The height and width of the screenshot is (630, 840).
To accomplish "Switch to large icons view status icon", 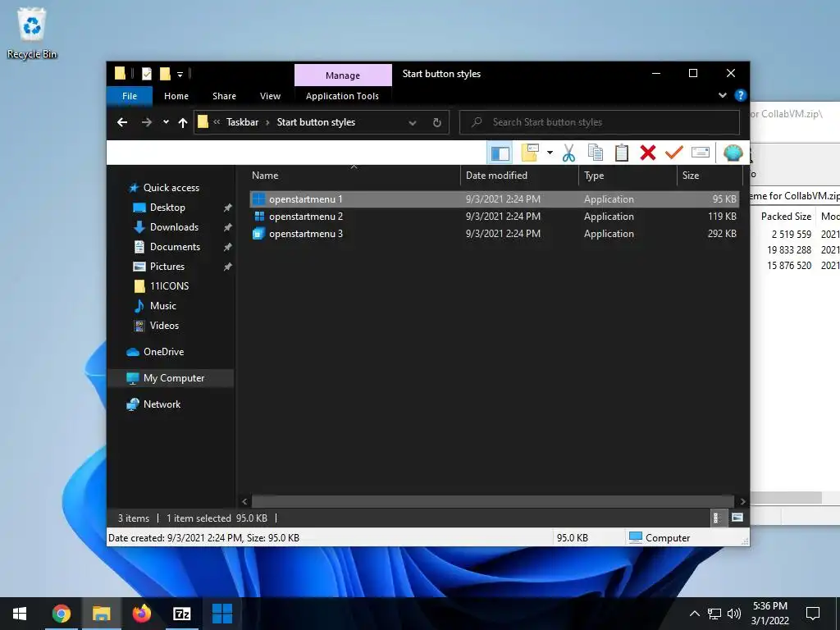I will 737,518.
